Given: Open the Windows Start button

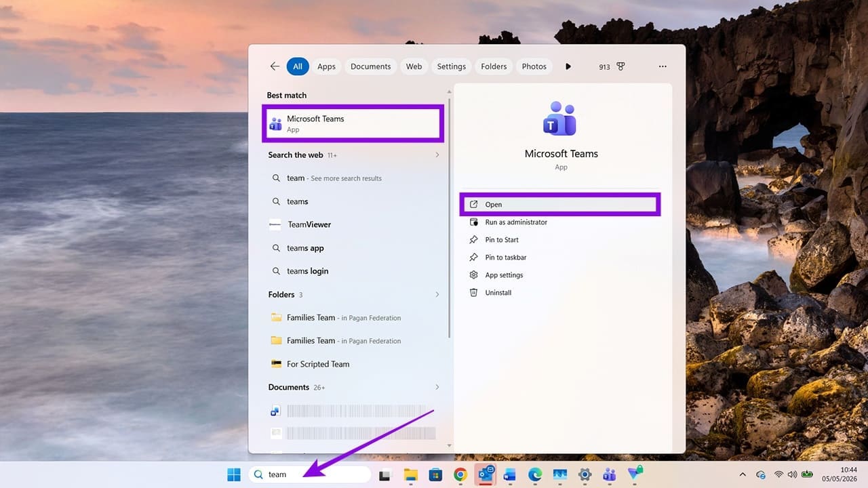Looking at the screenshot, I should [x=234, y=474].
